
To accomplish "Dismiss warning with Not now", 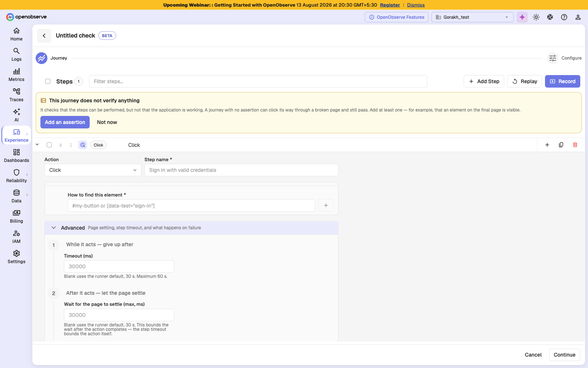I will (107, 122).
